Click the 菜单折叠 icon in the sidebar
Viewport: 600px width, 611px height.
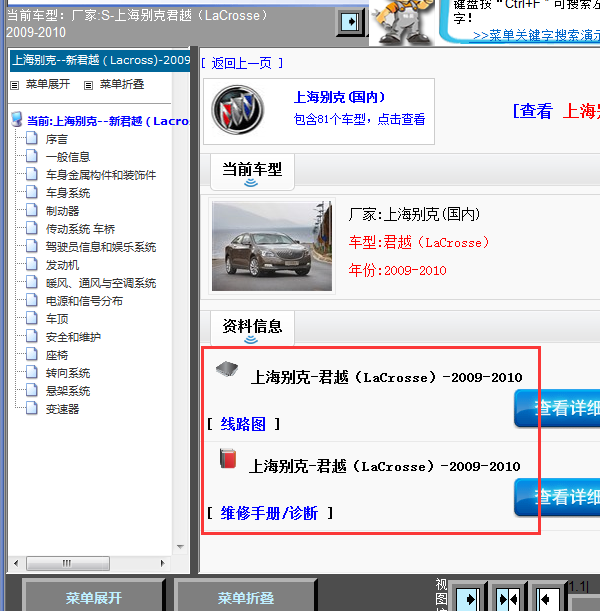(88, 85)
